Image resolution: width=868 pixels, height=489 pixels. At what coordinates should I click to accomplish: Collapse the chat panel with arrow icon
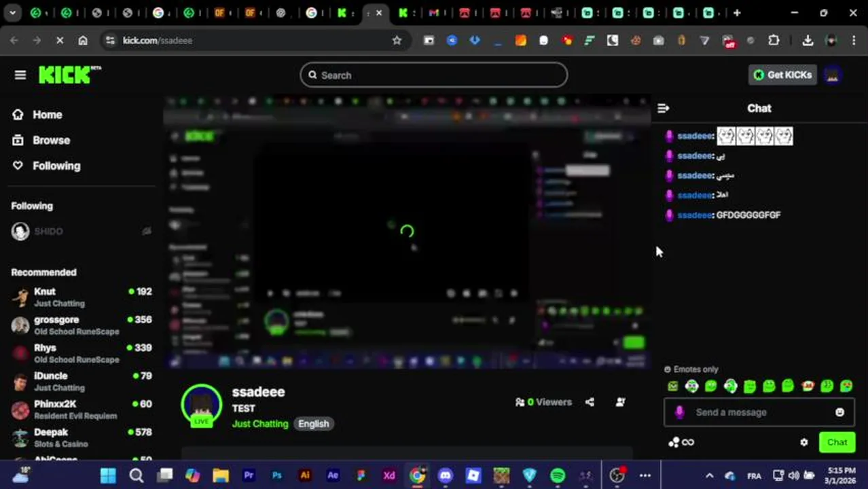coord(664,108)
